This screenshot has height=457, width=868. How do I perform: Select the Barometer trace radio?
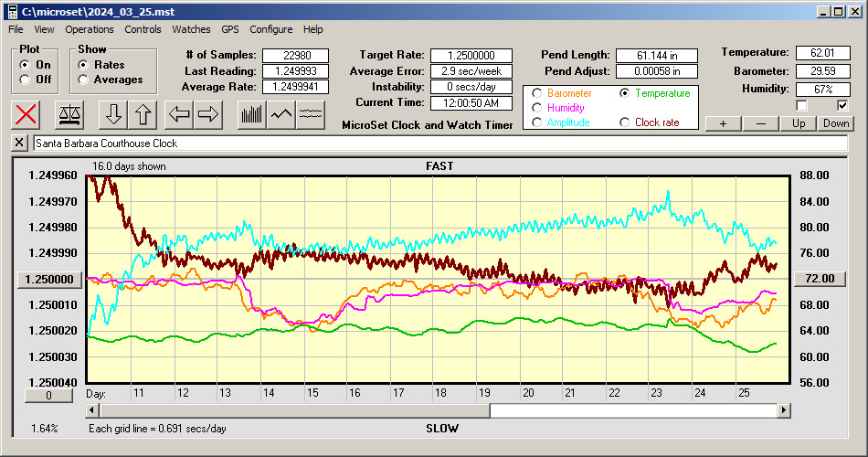pyautogui.click(x=536, y=93)
